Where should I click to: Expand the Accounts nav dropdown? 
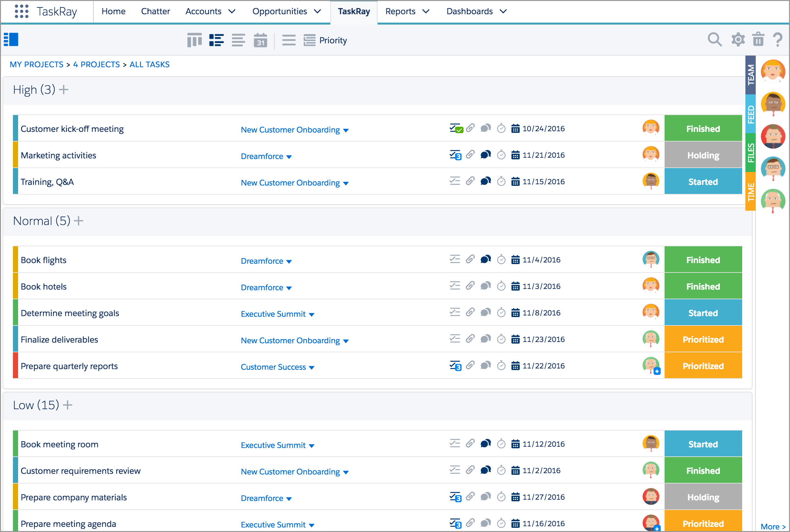[x=232, y=12]
